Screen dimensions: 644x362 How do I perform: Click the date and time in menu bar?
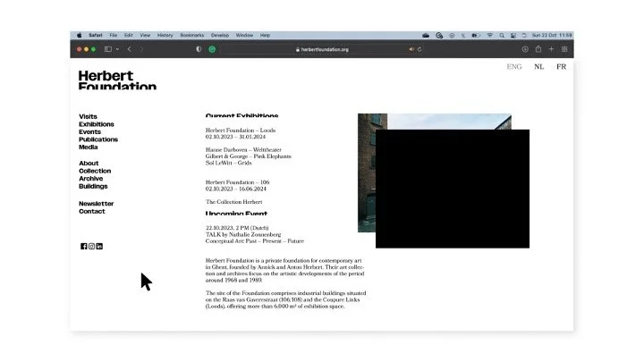pos(552,35)
